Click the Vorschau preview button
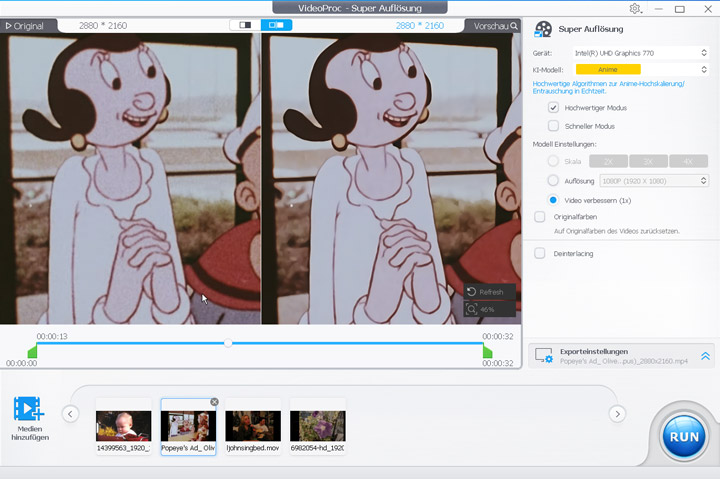The width and height of the screenshot is (720, 479). [495, 26]
